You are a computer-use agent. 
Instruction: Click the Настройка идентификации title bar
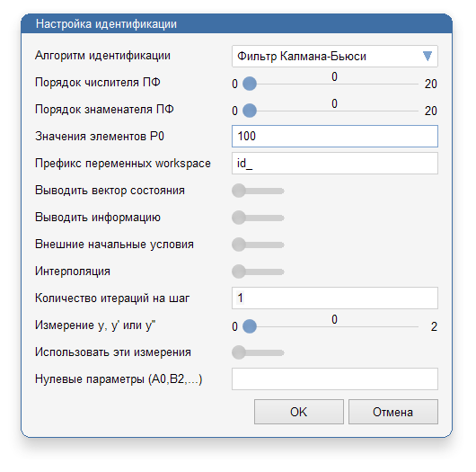coord(236,23)
